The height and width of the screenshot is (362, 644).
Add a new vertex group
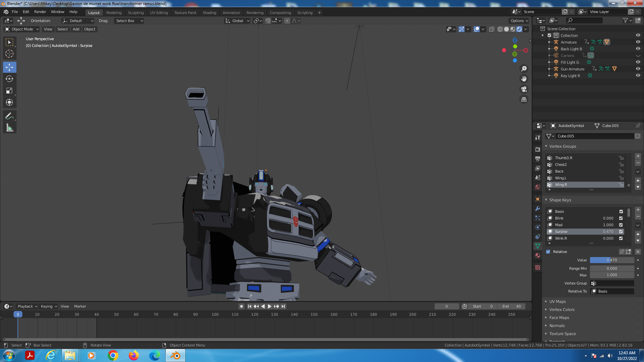pos(638,156)
